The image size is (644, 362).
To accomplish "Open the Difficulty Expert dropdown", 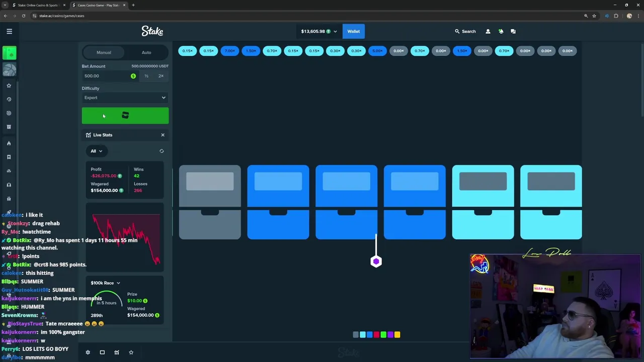I will click(x=125, y=98).
